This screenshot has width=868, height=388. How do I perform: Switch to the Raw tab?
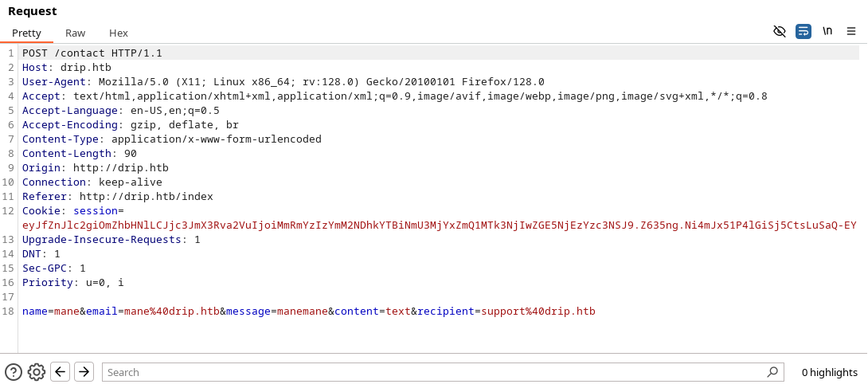tap(76, 33)
